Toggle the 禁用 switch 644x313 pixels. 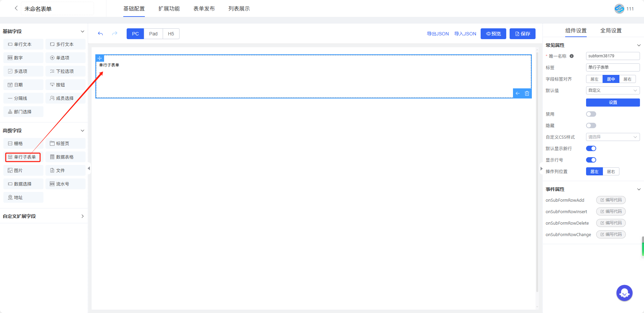(591, 114)
